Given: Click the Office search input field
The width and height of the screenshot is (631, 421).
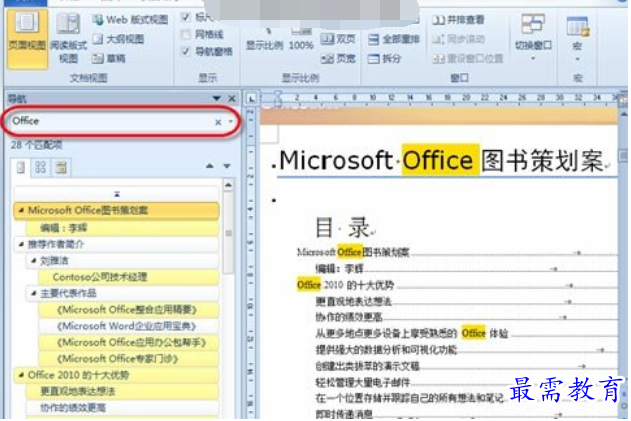Looking at the screenshot, I should tap(112, 121).
